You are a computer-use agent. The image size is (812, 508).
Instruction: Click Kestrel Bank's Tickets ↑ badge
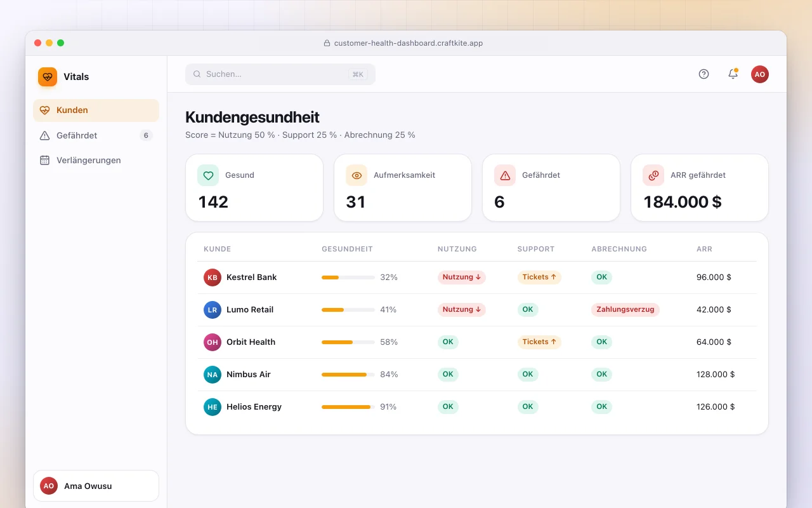point(539,277)
